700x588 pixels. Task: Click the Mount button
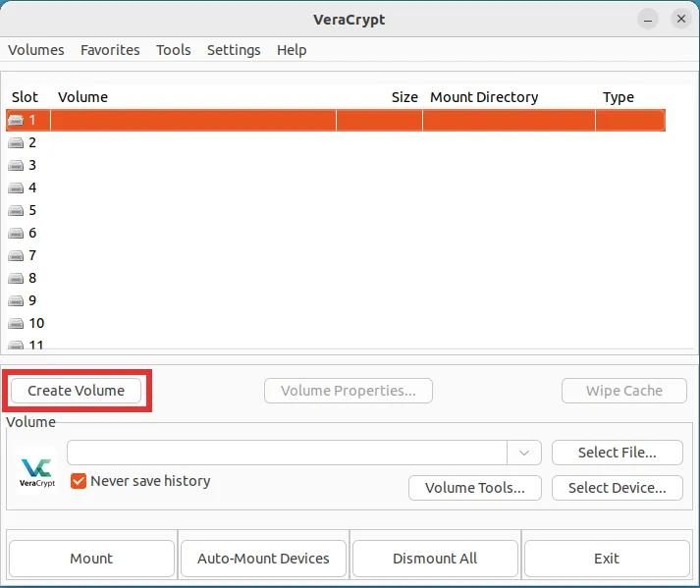pyautogui.click(x=91, y=559)
